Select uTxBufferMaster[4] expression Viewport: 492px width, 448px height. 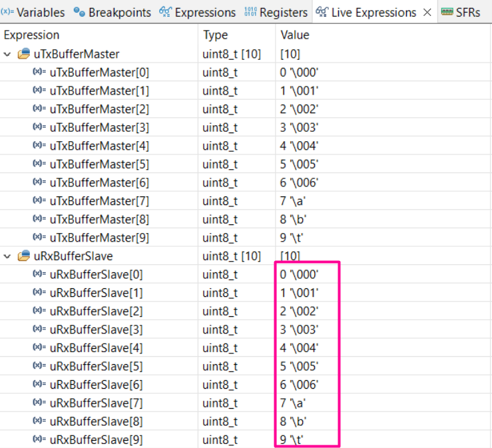(99, 146)
